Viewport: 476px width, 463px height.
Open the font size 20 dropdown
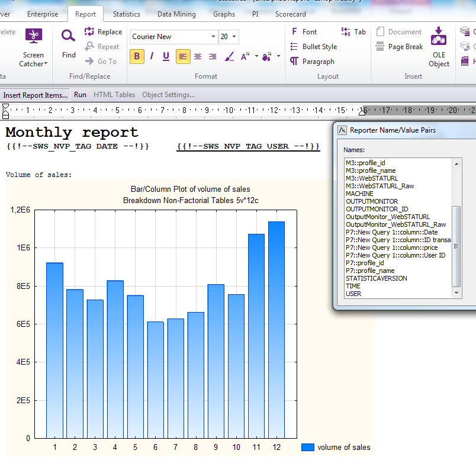pyautogui.click(x=234, y=37)
